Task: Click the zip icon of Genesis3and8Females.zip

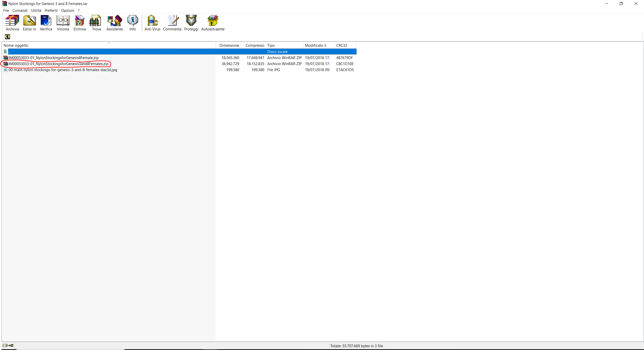Action: tap(6, 64)
